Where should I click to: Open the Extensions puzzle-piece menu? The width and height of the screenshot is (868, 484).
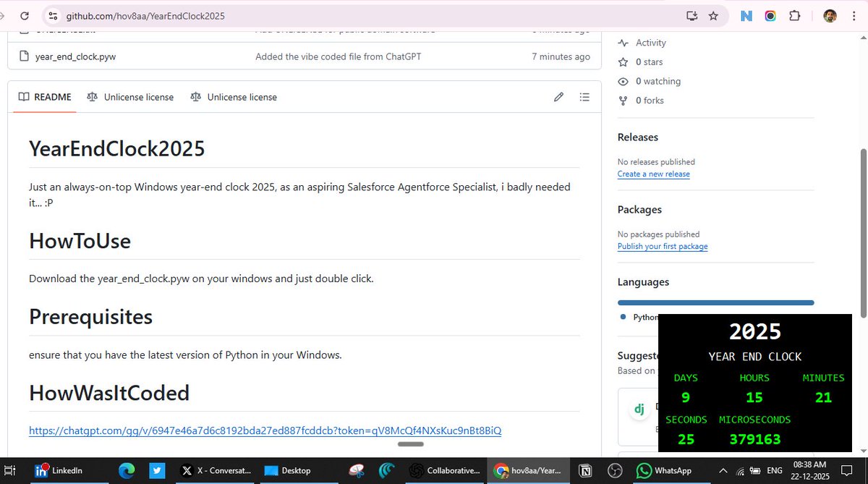click(794, 15)
